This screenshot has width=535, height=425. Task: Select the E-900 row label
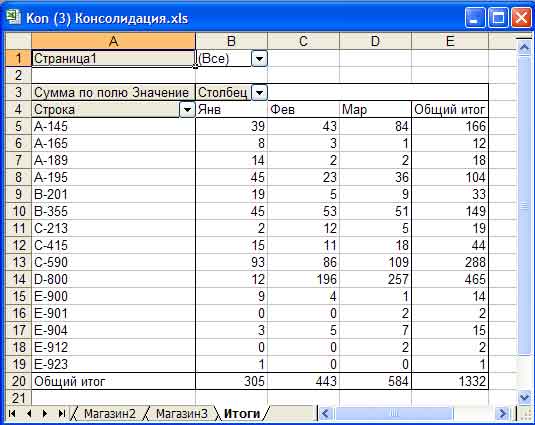(113, 296)
